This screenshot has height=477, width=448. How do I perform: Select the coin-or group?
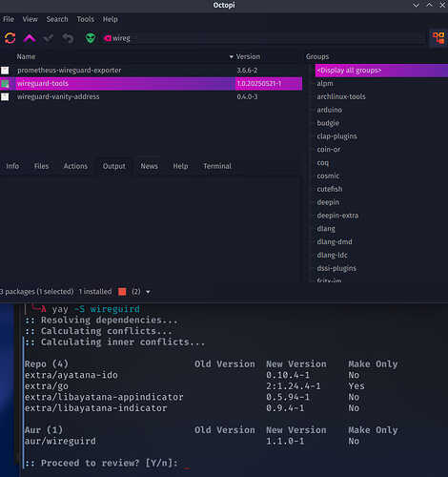pyautogui.click(x=329, y=150)
